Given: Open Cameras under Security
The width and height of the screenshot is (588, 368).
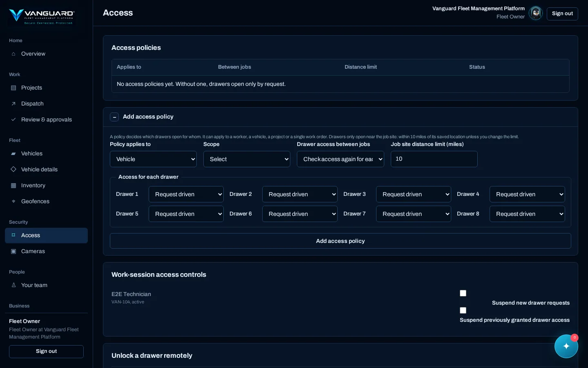Looking at the screenshot, I should pos(46,251).
